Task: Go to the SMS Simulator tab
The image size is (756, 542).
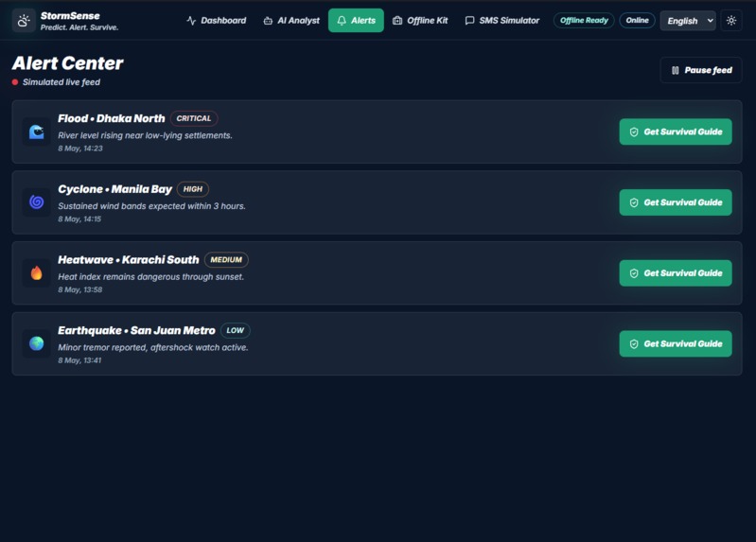Action: tap(501, 20)
